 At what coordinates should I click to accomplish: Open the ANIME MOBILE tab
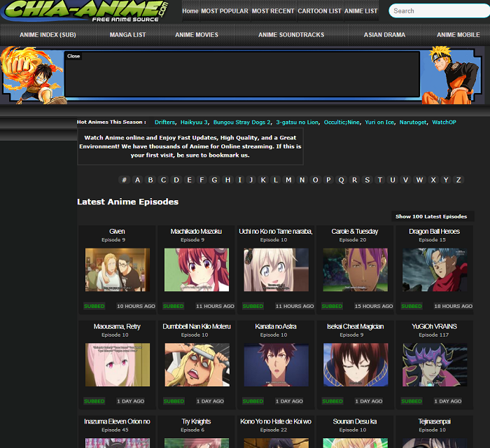[458, 35]
